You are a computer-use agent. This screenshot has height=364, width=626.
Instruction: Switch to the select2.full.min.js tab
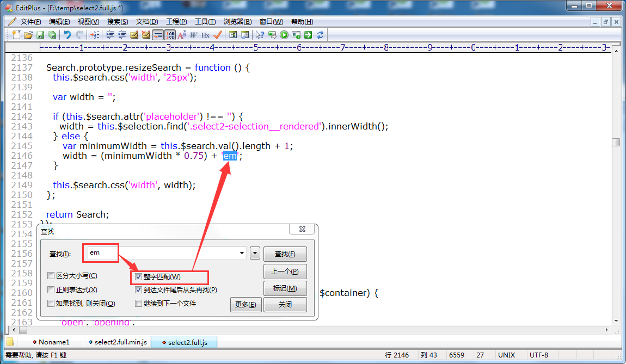pos(118,342)
